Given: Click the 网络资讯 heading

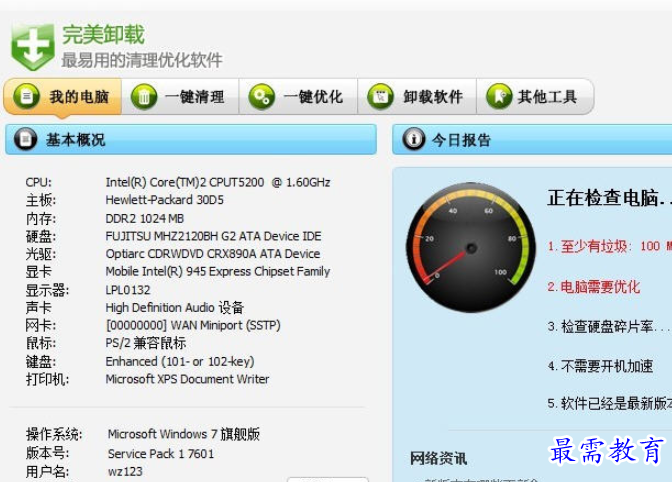Looking at the screenshot, I should point(438,458).
